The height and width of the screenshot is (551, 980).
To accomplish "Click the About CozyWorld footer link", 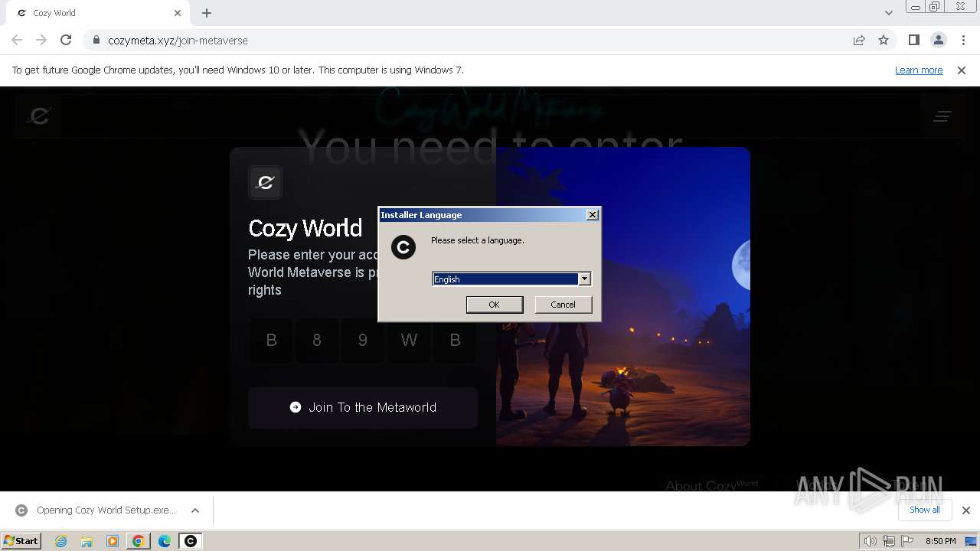I will coord(711,485).
